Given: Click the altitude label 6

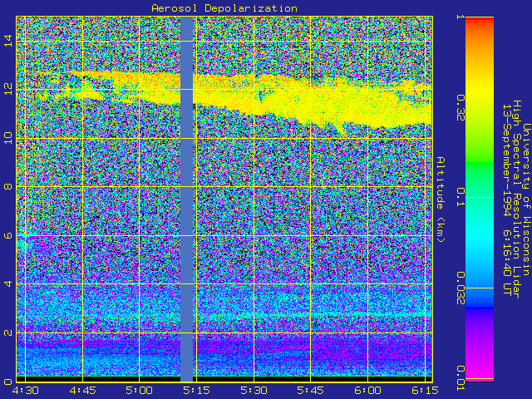Looking at the screenshot, I should [7, 235].
